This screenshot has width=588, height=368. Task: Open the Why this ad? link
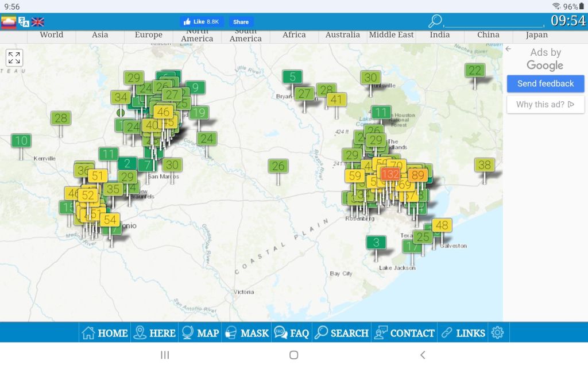[545, 104]
